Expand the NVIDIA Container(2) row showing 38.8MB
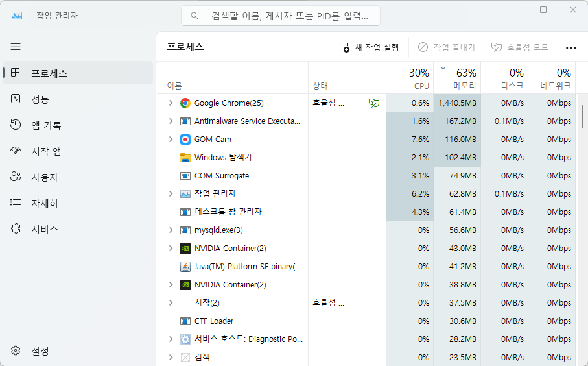588x366 pixels. [x=171, y=284]
